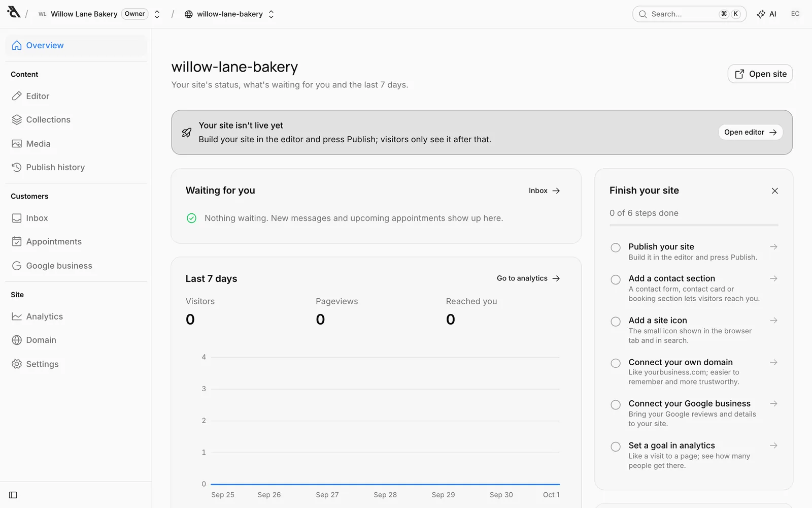This screenshot has height=508, width=812.
Task: Click the steps done progress bar
Action: (694, 225)
